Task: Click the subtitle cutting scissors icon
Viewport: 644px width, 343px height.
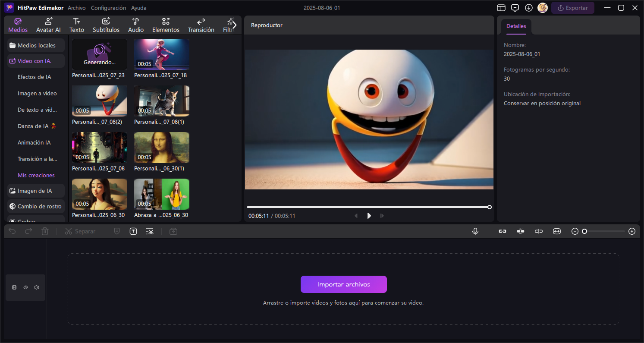Action: (150, 231)
